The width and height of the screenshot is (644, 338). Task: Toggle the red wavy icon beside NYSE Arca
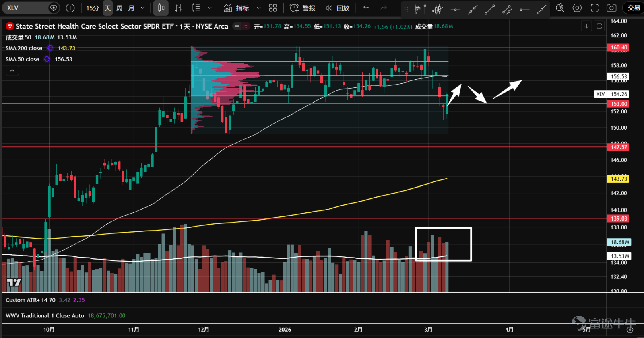tap(245, 26)
